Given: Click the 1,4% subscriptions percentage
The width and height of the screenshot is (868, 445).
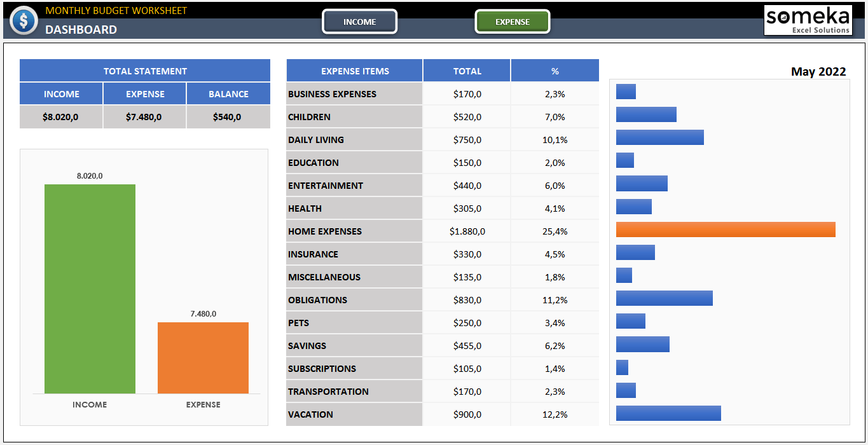Looking at the screenshot, I should [555, 369].
